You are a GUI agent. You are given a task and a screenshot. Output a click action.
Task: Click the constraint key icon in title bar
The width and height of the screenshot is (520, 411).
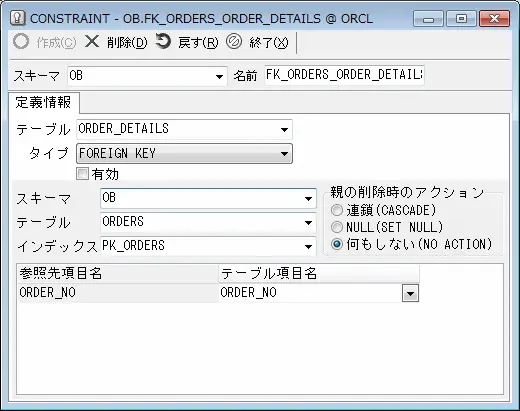point(18,18)
